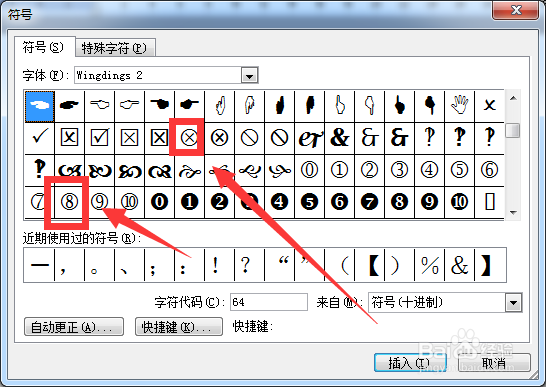
Task: Pick the recently used percent sign %
Action: 429,265
